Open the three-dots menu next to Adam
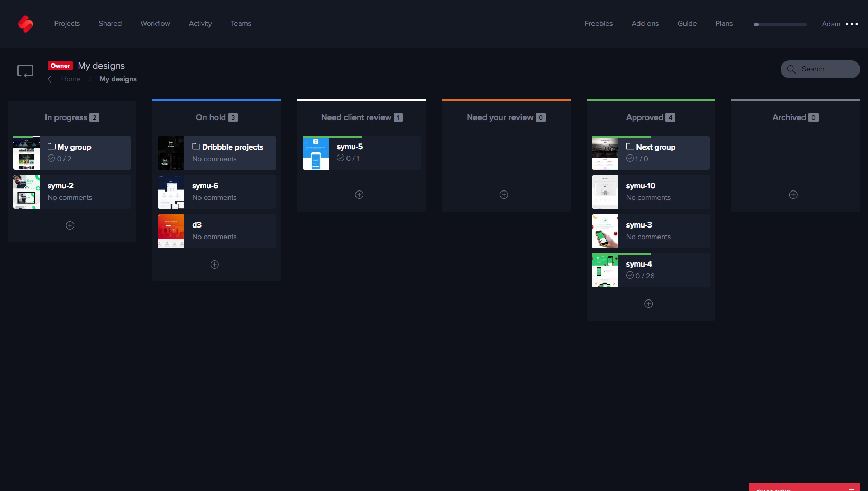 coord(852,24)
